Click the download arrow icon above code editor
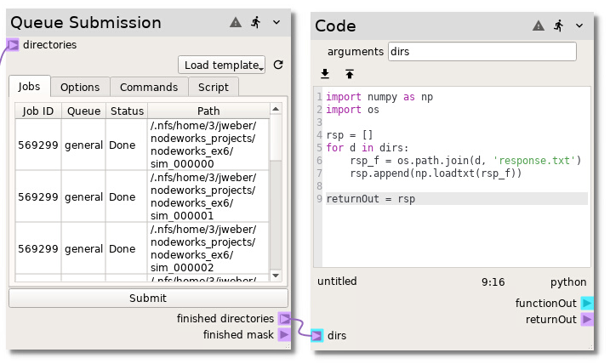Image resolution: width=610 pixels, height=364 pixels. [x=325, y=75]
